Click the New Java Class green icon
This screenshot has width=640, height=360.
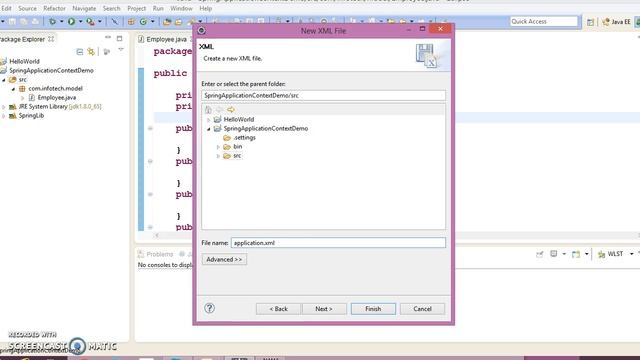pos(143,21)
